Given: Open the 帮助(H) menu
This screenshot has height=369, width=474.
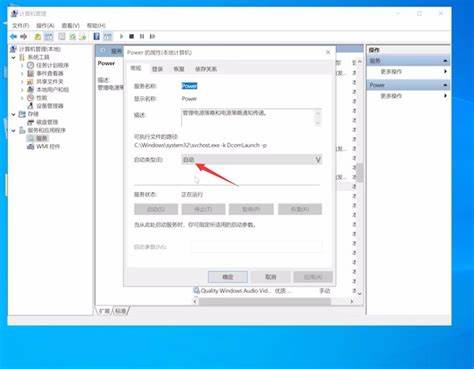Looking at the screenshot, I should pyautogui.click(x=96, y=25).
